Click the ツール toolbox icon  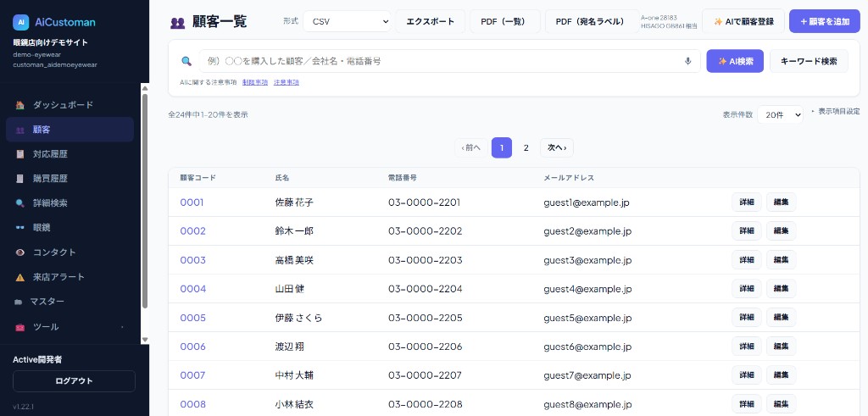(20, 327)
